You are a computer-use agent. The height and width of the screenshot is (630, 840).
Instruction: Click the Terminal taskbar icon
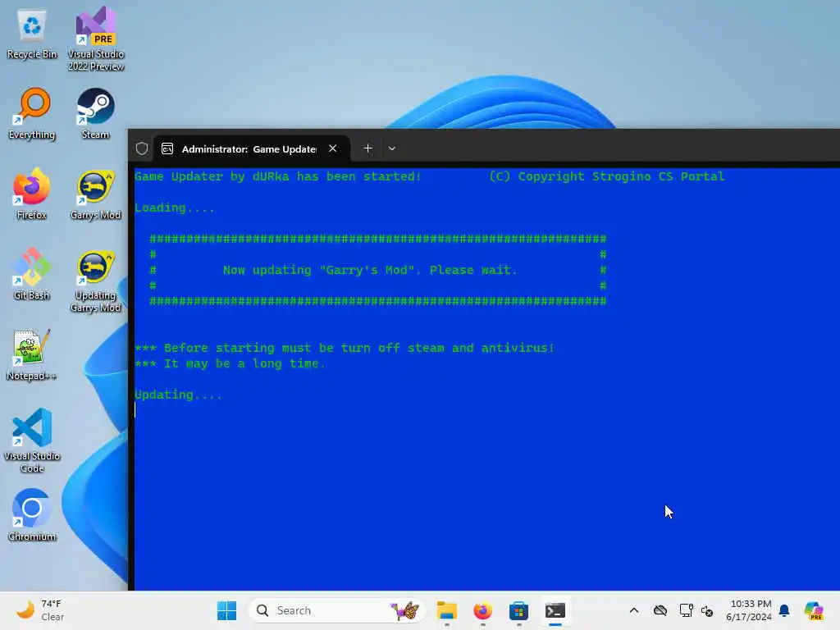pos(555,610)
